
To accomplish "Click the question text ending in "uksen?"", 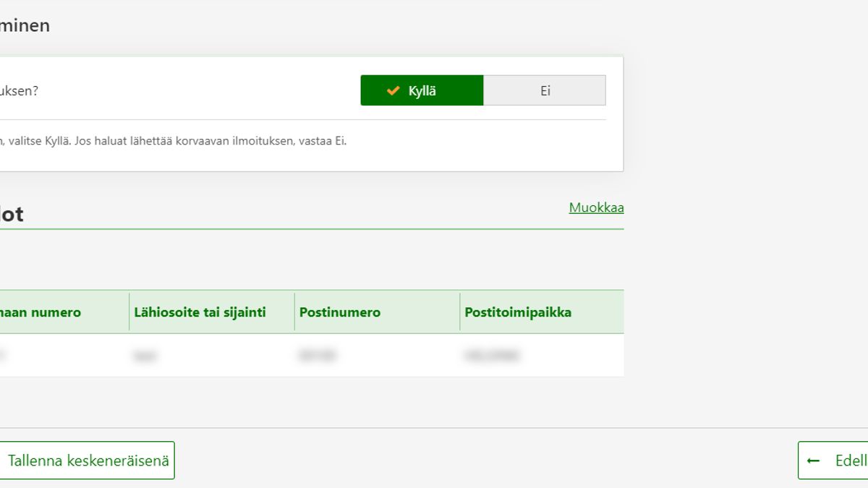I will tap(19, 92).
